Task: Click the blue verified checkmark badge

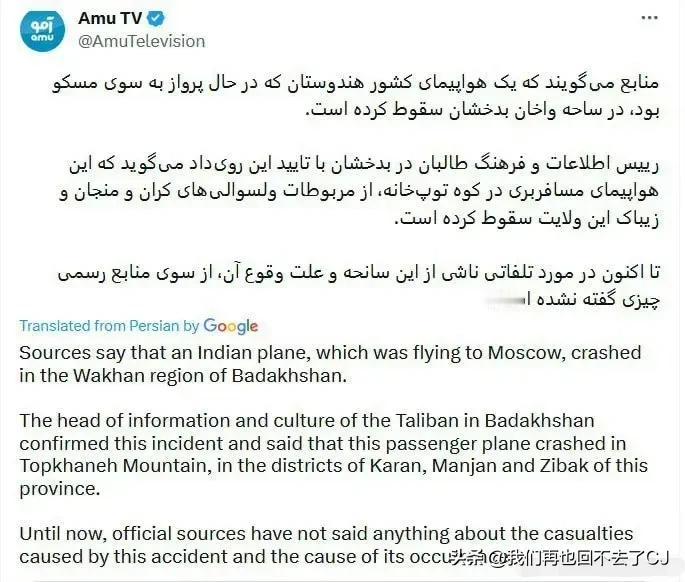Action: click(x=156, y=18)
